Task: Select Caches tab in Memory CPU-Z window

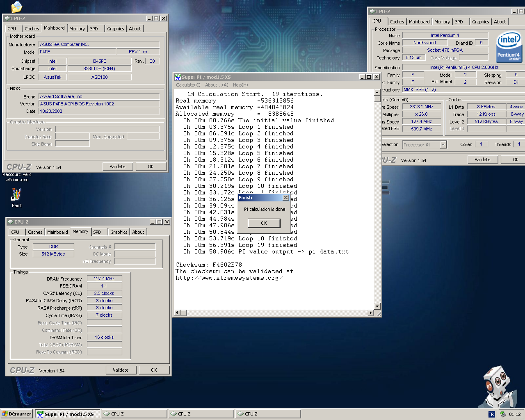Action: click(x=35, y=232)
